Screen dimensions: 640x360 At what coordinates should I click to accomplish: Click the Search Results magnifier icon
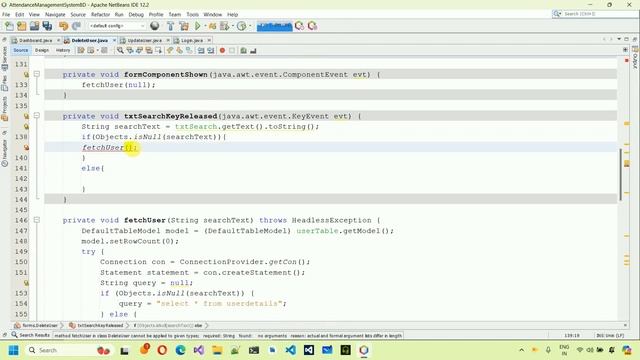click(x=14, y=335)
